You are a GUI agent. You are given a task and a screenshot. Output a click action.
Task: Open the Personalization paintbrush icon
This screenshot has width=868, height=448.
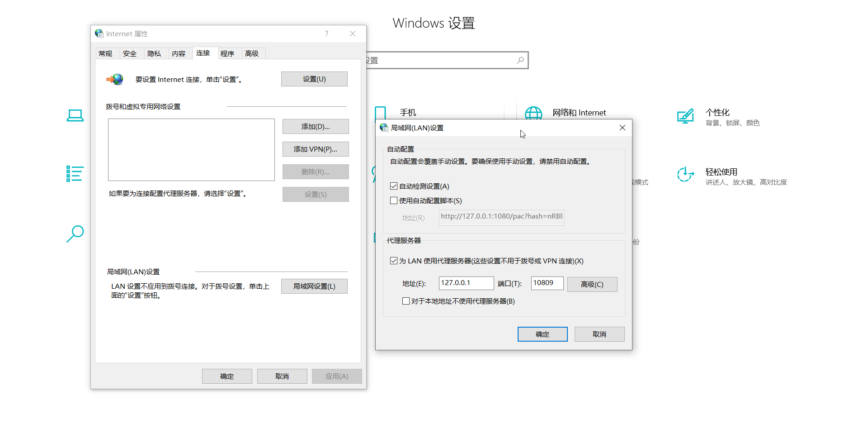point(685,116)
